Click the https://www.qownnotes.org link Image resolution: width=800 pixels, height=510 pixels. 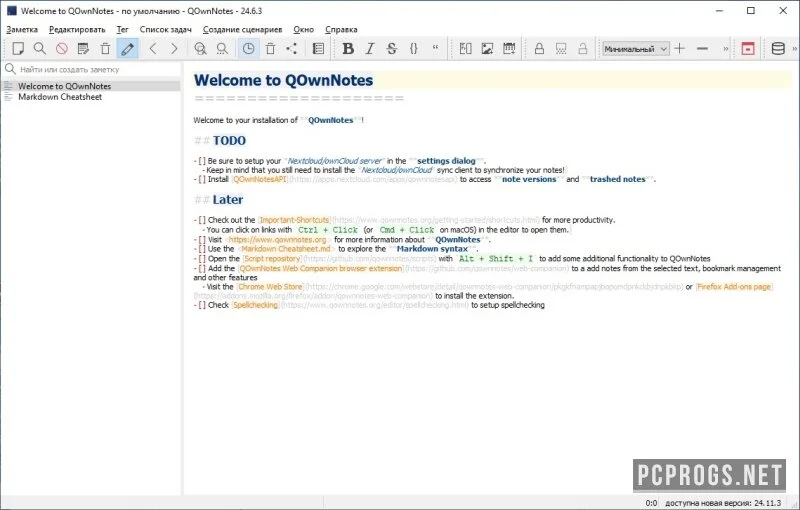pos(277,240)
